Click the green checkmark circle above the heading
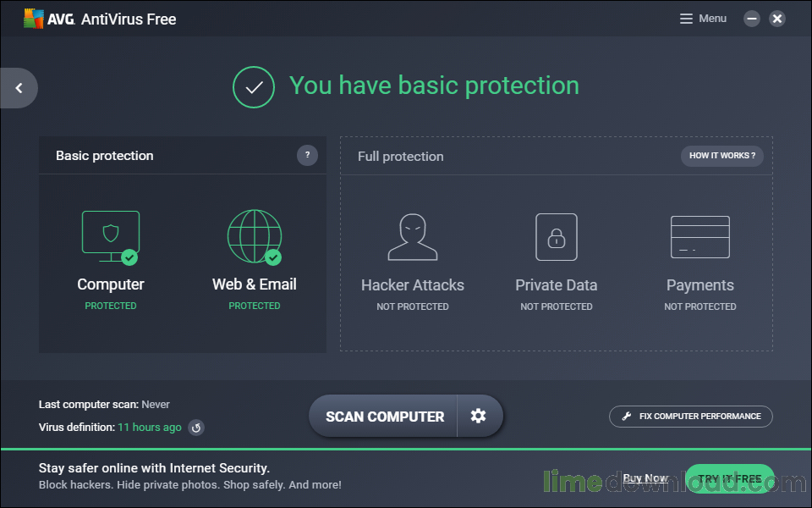812x508 pixels. point(254,87)
